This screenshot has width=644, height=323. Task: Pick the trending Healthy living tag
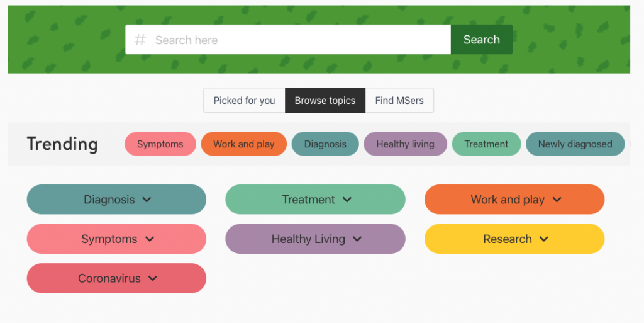406,144
